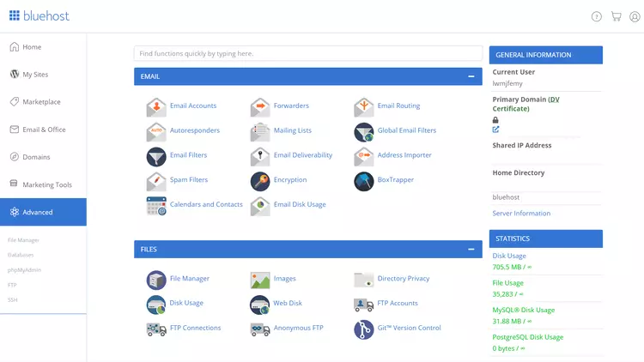This screenshot has width=644, height=362.
Task: Click the Images picture icon
Action: (260, 280)
